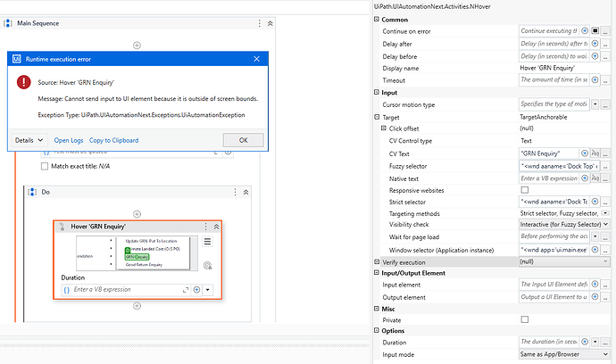The height and width of the screenshot is (364, 616).
Task: Toggle the Private checkbox
Action: [x=524, y=319]
